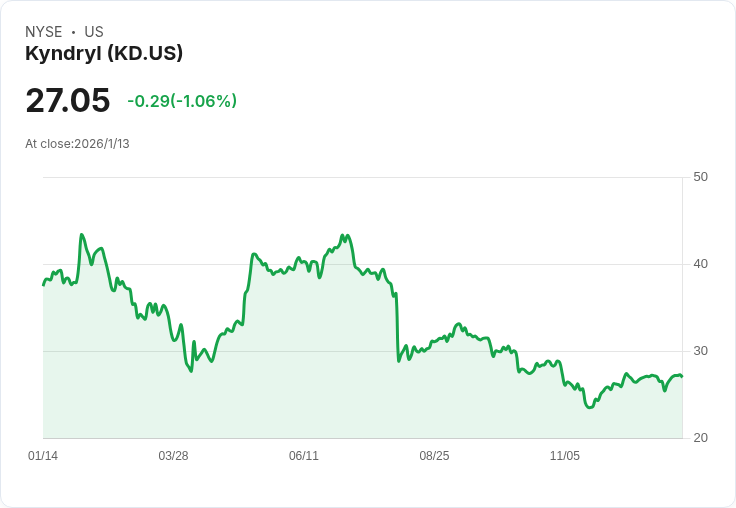Click the NYSE exchange label
736x508 pixels.
(44, 32)
